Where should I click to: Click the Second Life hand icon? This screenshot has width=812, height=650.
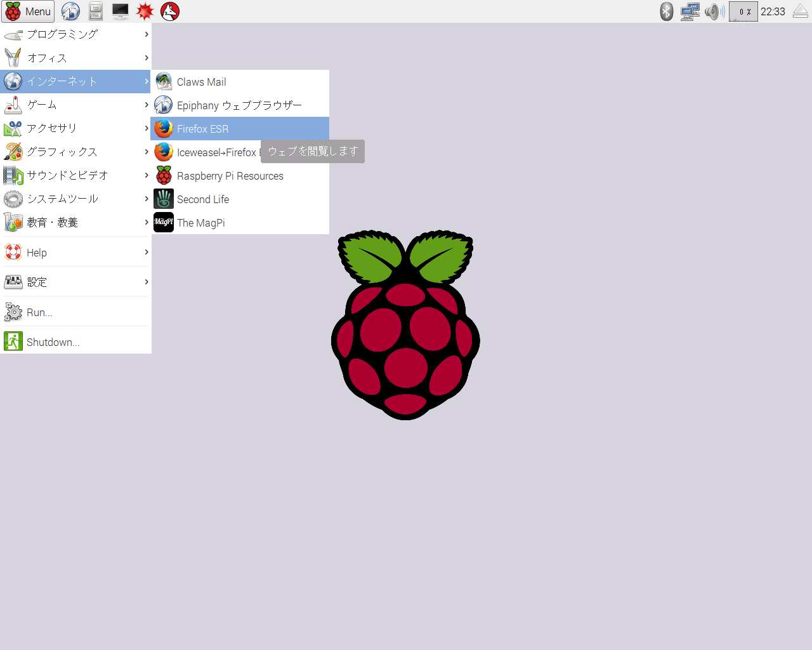point(164,199)
